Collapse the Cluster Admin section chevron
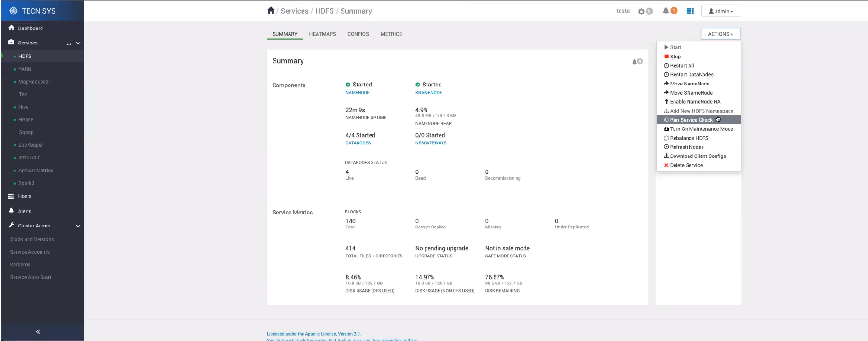The height and width of the screenshot is (341, 868). click(x=78, y=226)
